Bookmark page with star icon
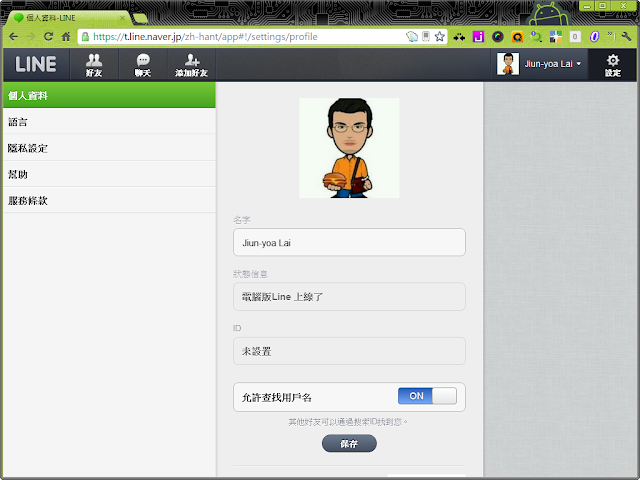 coord(440,37)
